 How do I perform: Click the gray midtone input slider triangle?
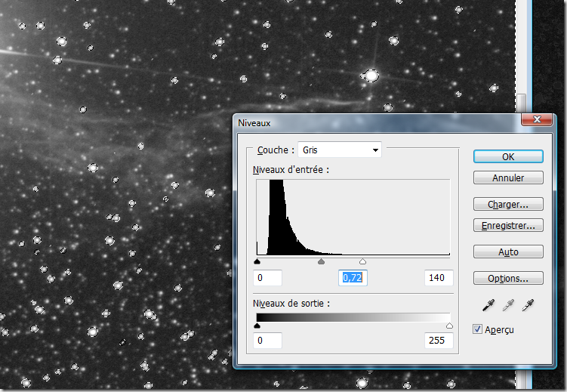321,261
